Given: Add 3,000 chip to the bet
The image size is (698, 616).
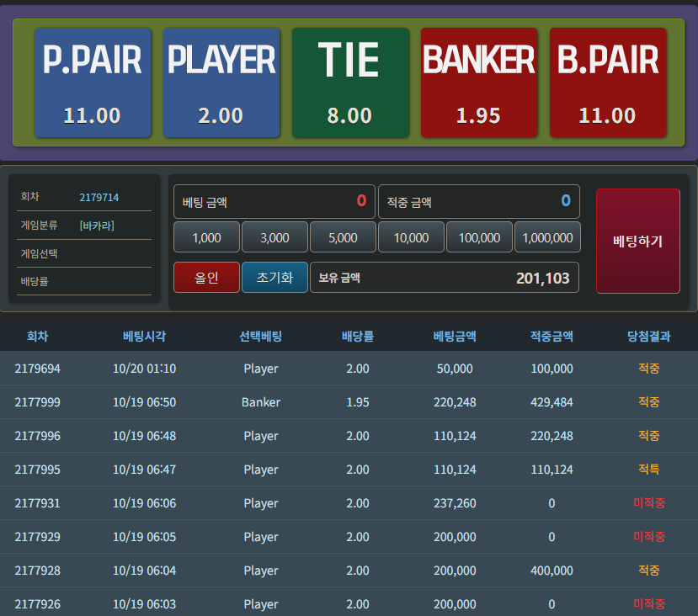Looking at the screenshot, I should tap(274, 237).
